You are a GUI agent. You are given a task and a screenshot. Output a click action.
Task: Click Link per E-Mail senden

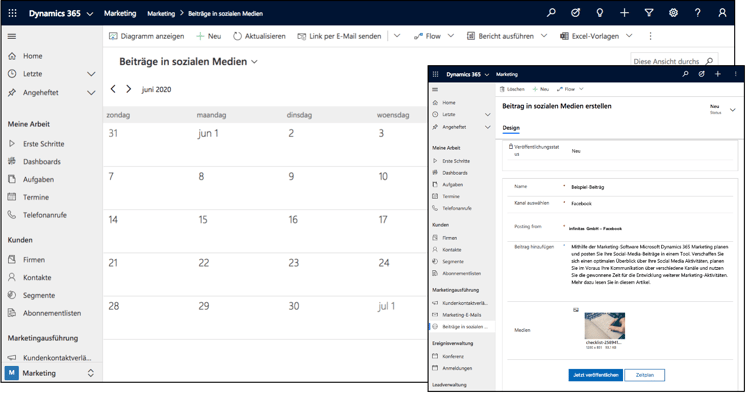pyautogui.click(x=339, y=36)
